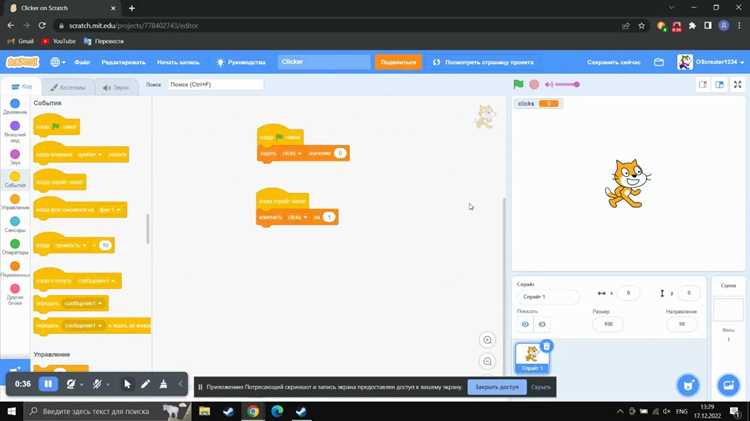Image resolution: width=750 pixels, height=421 pixels.
Task: Click the Scratch logo
Action: 22,62
